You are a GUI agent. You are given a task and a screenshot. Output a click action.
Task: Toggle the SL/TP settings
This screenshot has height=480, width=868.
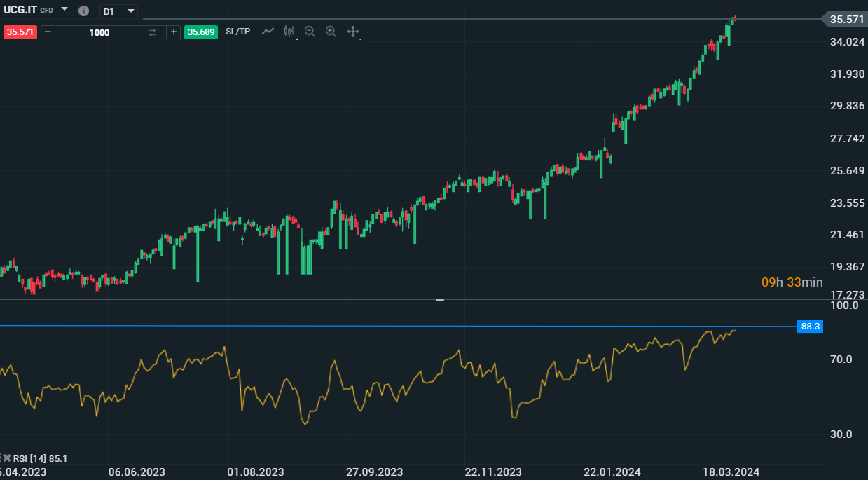pos(237,32)
